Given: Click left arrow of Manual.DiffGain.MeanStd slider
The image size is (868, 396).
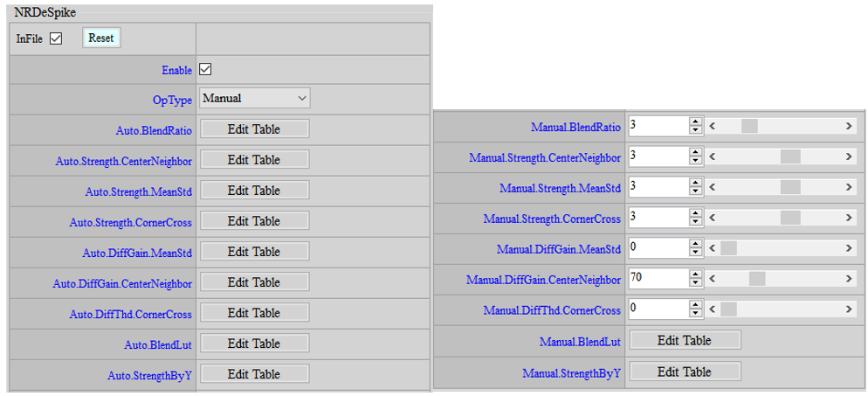Looking at the screenshot, I should pyautogui.click(x=713, y=248).
